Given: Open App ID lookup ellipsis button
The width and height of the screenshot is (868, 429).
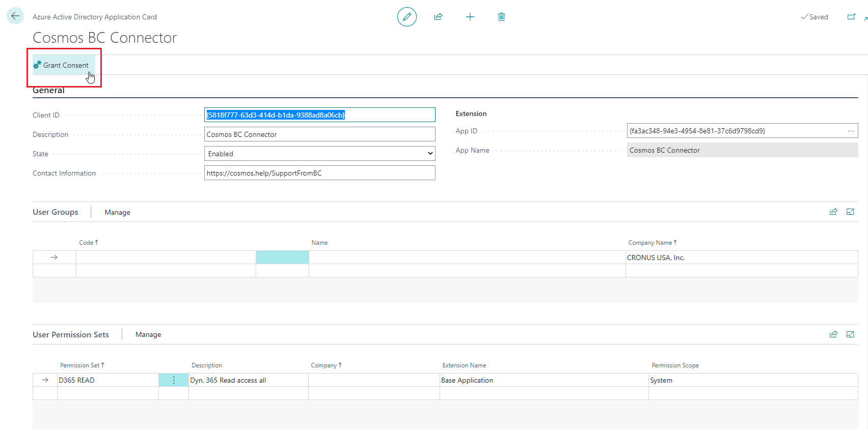Looking at the screenshot, I should click(x=851, y=131).
